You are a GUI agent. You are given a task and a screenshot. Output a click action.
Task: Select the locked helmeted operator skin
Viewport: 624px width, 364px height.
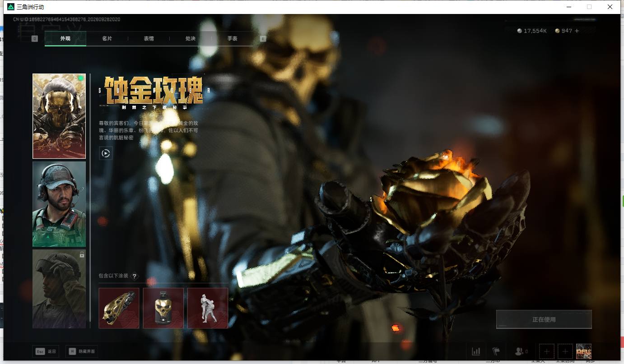pos(59,289)
